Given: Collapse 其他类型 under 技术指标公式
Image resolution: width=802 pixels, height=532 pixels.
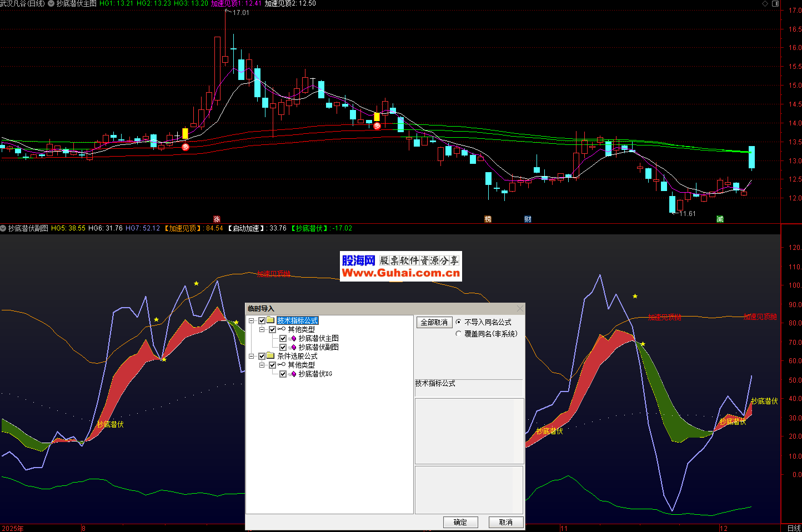Looking at the screenshot, I should pos(262,330).
